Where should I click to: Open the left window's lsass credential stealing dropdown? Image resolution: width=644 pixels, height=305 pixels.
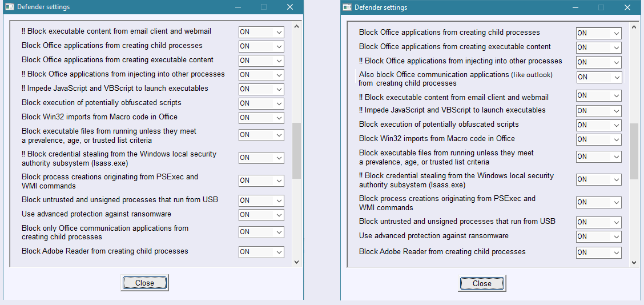click(x=261, y=158)
